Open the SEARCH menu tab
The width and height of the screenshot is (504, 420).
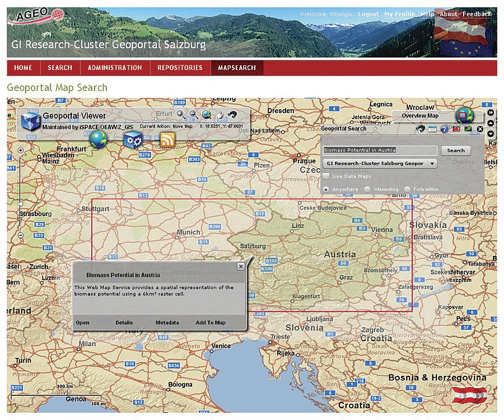60,68
